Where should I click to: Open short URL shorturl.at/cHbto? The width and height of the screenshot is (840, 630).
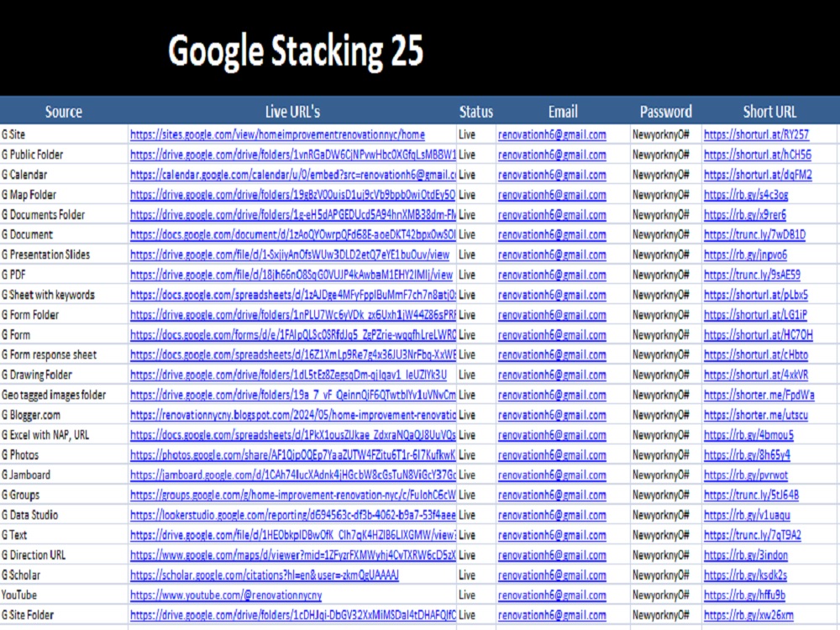point(756,354)
